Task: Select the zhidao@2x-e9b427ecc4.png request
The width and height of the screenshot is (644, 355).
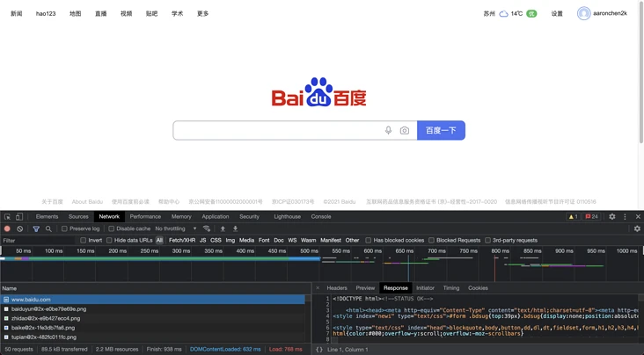Action: pyautogui.click(x=153, y=318)
